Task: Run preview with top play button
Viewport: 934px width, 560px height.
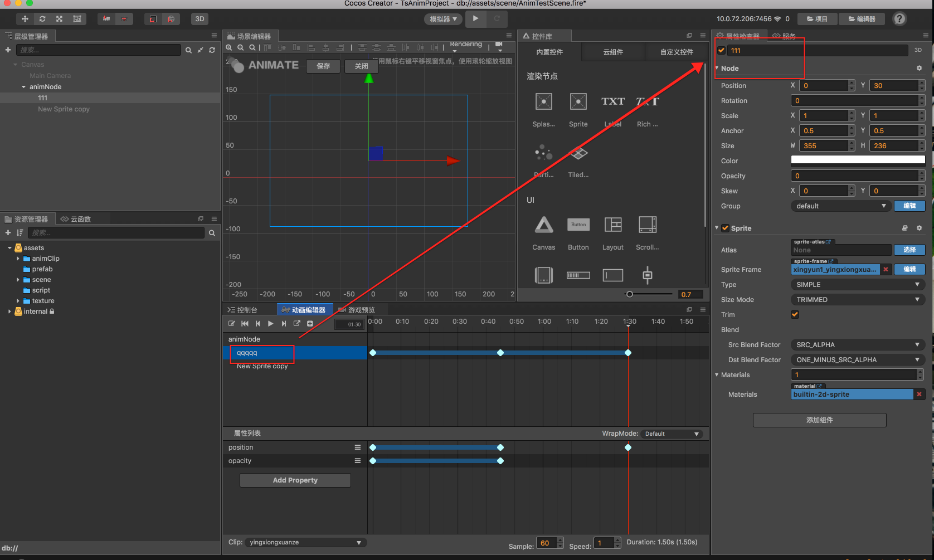Action: click(475, 19)
